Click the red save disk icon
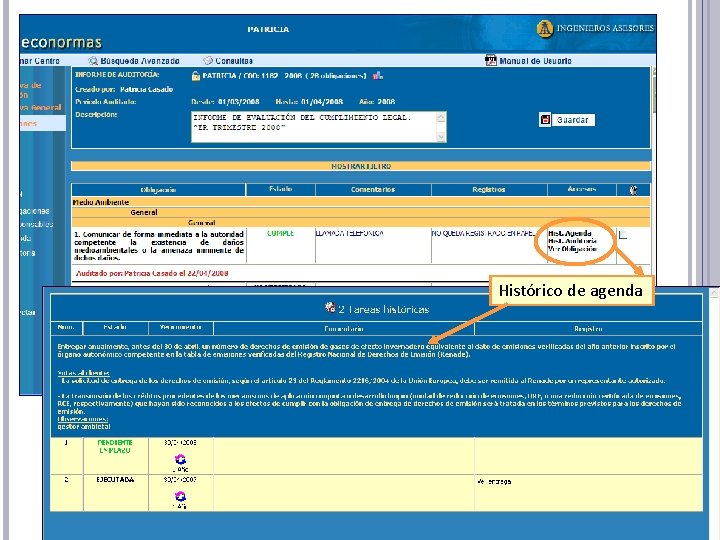The image size is (720, 540). point(545,120)
